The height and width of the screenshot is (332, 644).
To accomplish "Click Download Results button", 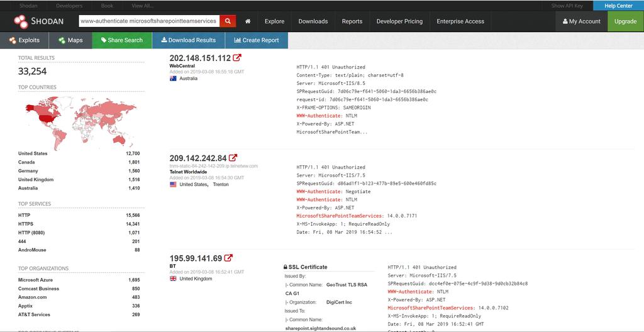I will click(189, 40).
